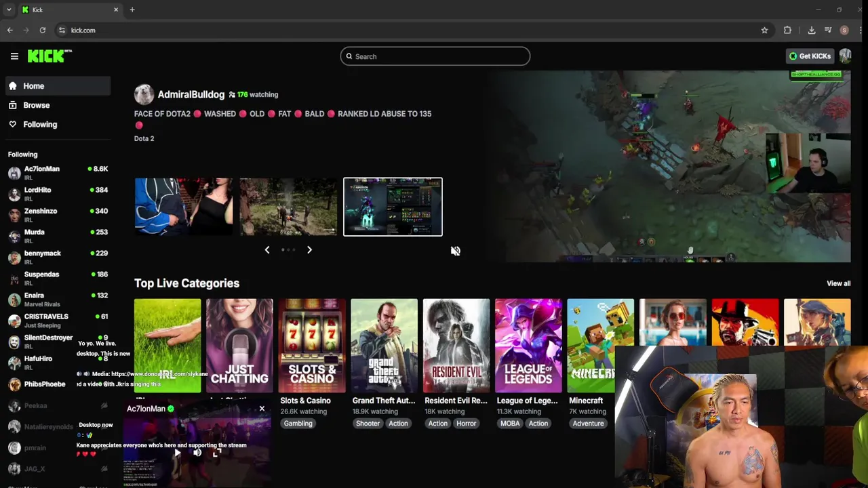The width and height of the screenshot is (868, 488).
Task: Open the tab search dropdown
Action: [x=8, y=9]
